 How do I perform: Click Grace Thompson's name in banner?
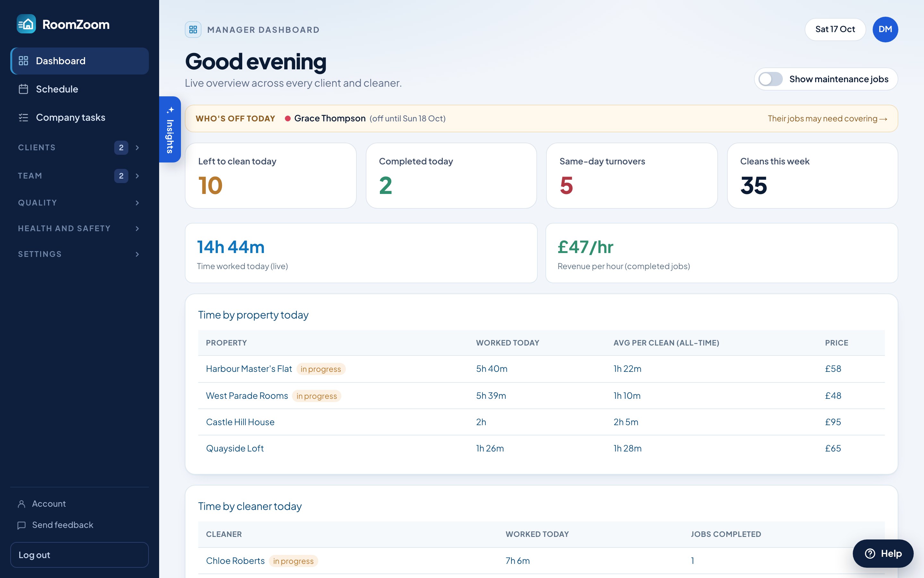[330, 118]
